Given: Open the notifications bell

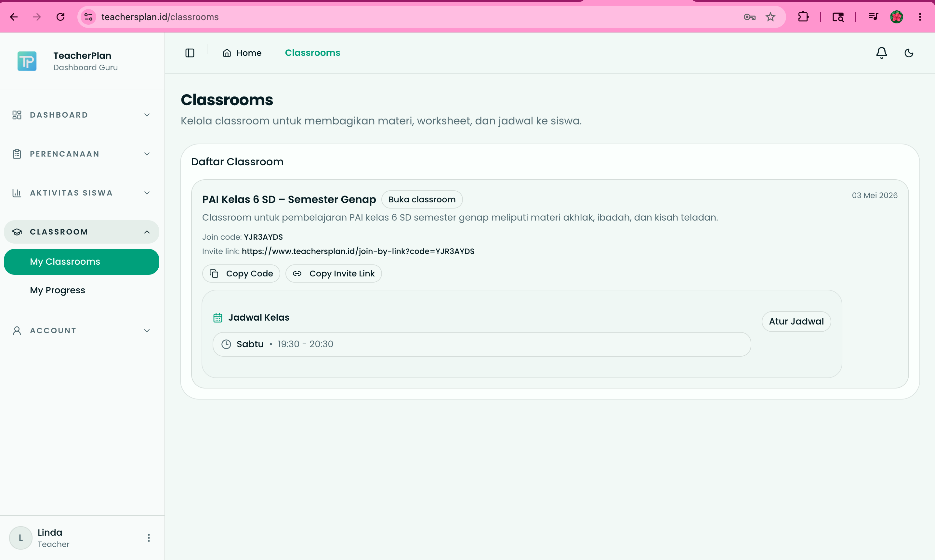Looking at the screenshot, I should coord(881,53).
